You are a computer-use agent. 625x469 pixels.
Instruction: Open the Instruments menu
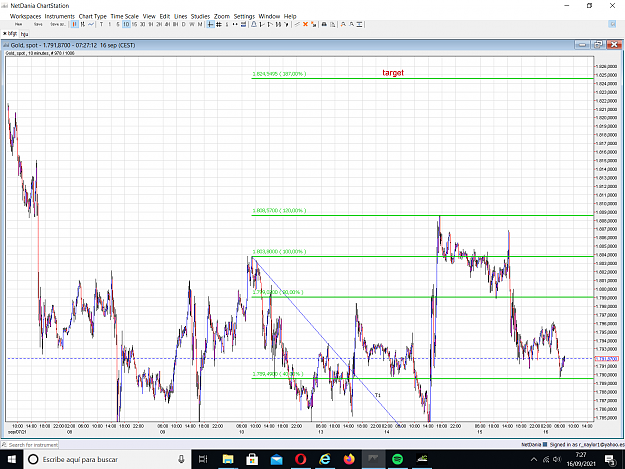(60, 16)
